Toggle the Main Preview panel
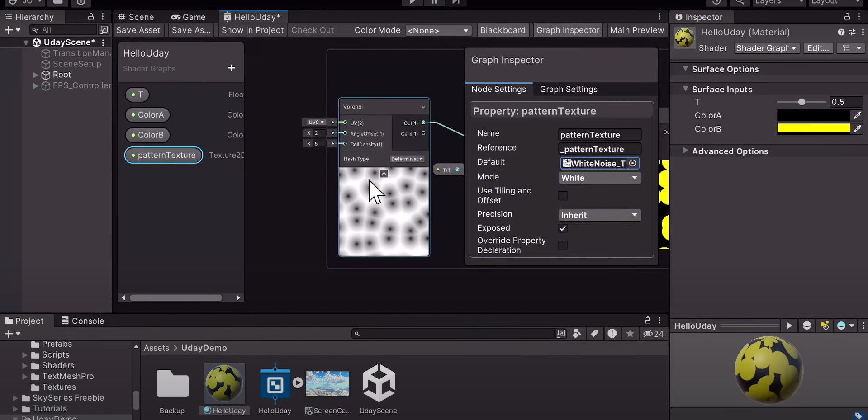 click(637, 30)
